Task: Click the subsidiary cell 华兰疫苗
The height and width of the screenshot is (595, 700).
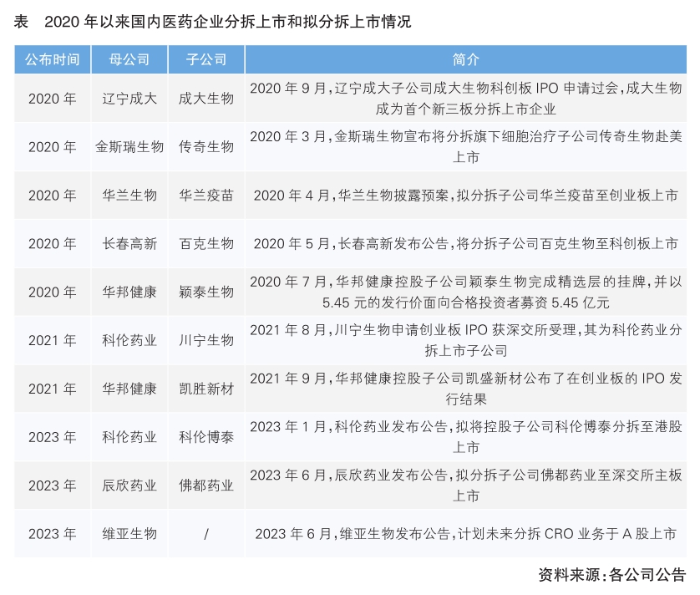Action: point(206,196)
